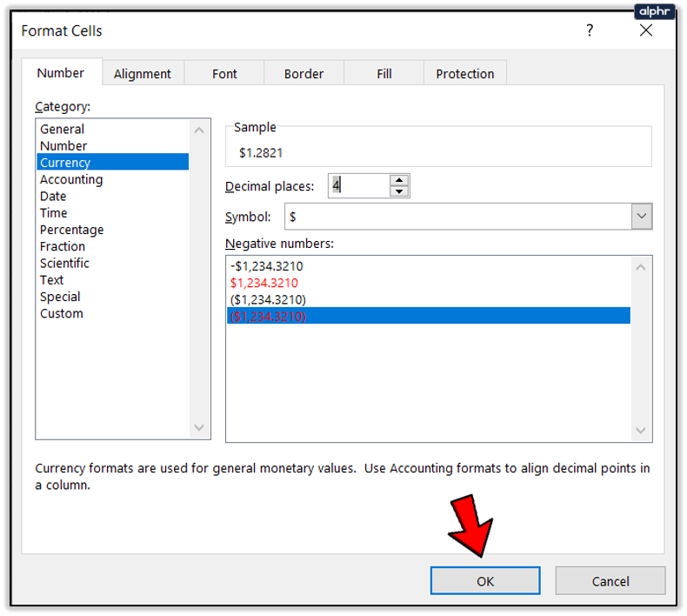The height and width of the screenshot is (616, 687).
Task: Open the Font tab
Action: tap(224, 73)
